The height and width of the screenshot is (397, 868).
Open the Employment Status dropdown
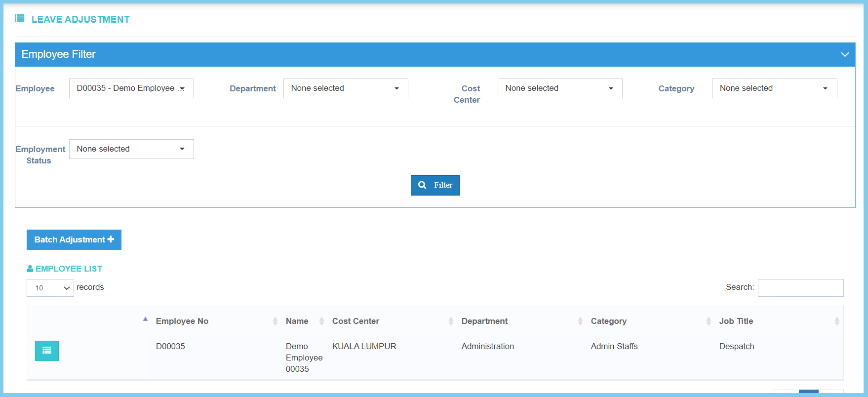tap(131, 149)
